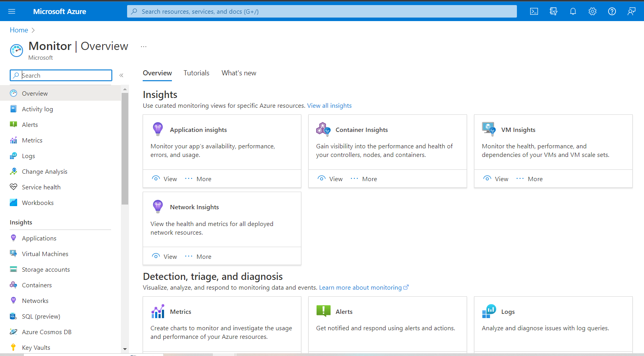This screenshot has height=356, width=644.
Task: Open the Azure portal hamburger menu
Action: pos(12,11)
